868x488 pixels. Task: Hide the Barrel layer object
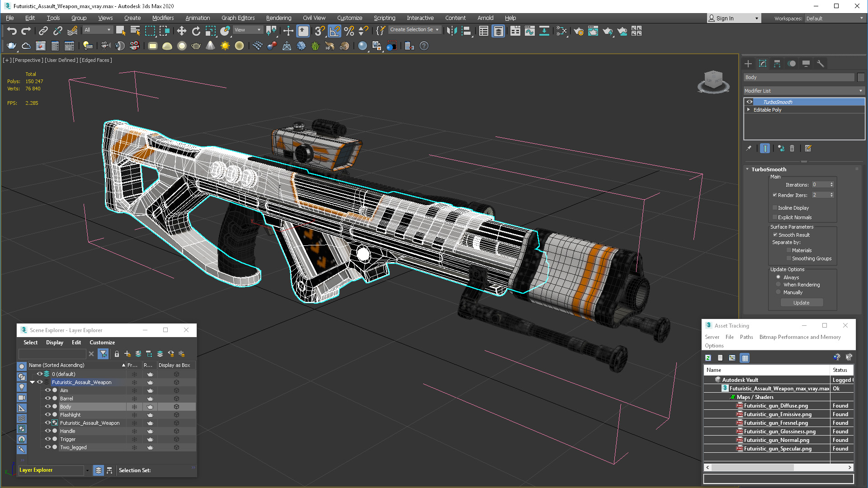47,399
